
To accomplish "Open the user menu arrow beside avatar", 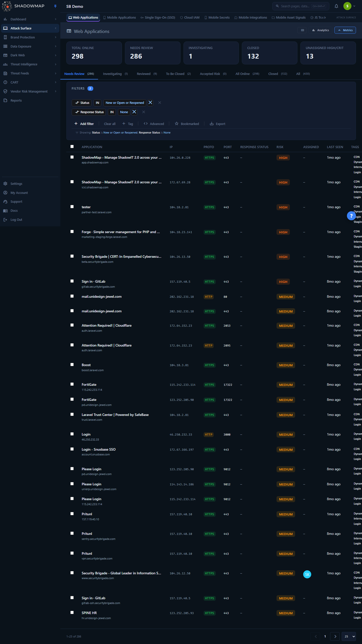I will 354,6.
